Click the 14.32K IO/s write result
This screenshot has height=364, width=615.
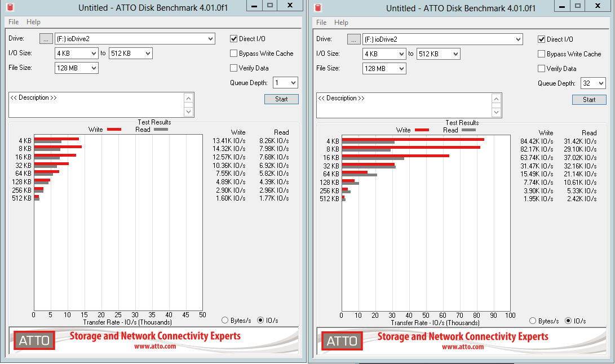point(229,149)
